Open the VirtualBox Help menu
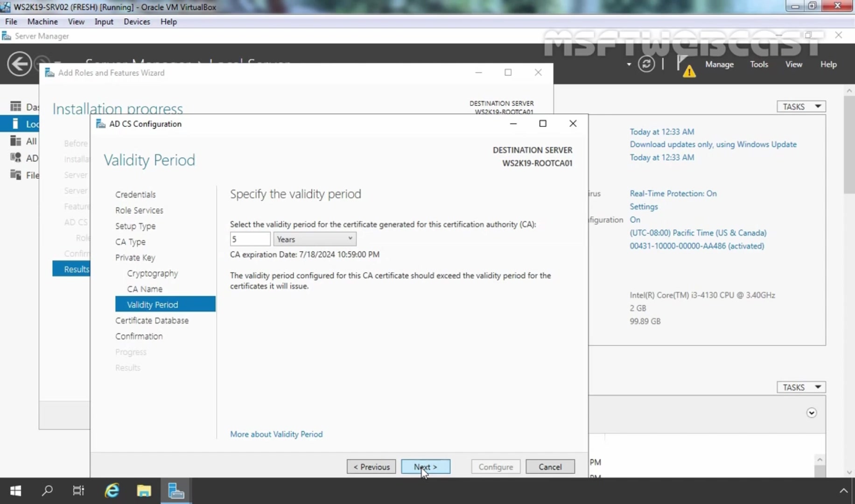The width and height of the screenshot is (855, 504). [168, 21]
